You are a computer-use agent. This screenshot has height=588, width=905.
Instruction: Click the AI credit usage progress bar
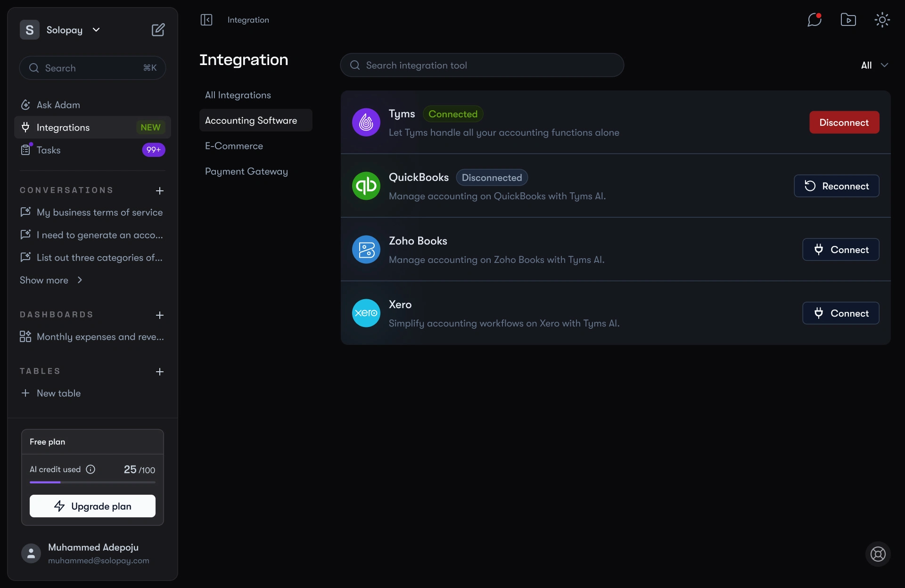[92, 482]
